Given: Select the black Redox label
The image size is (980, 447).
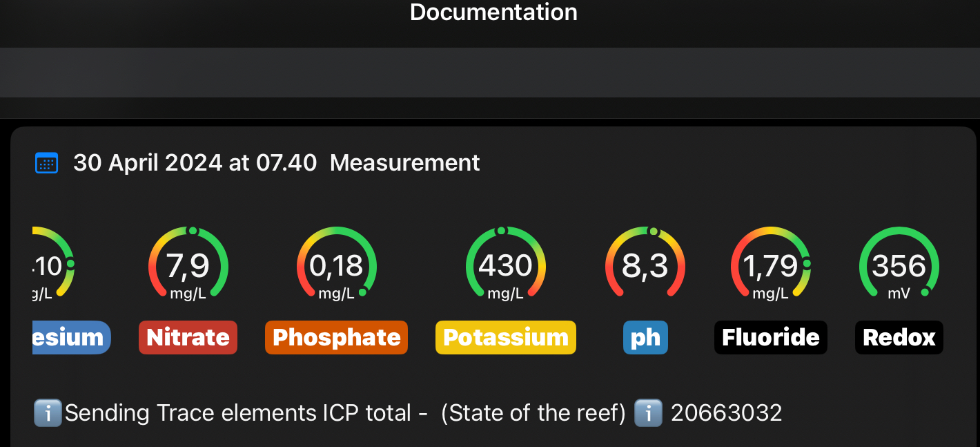Looking at the screenshot, I should [899, 337].
